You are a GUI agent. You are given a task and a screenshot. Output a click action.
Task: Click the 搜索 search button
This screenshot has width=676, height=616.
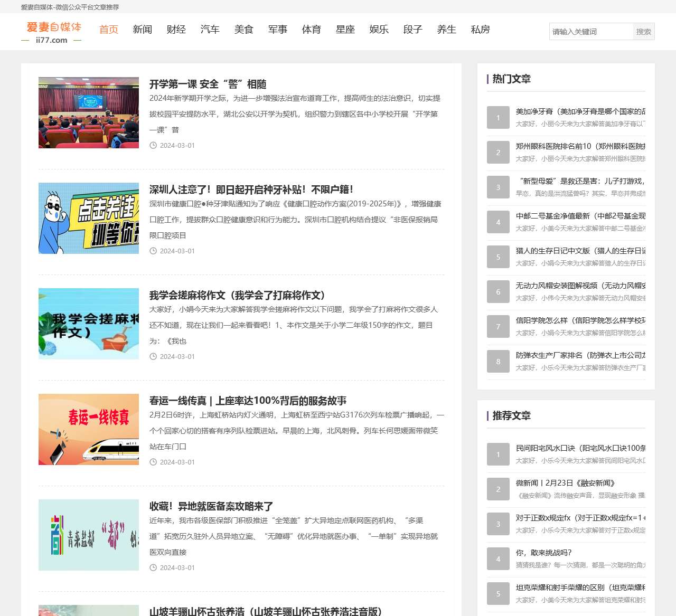click(643, 31)
